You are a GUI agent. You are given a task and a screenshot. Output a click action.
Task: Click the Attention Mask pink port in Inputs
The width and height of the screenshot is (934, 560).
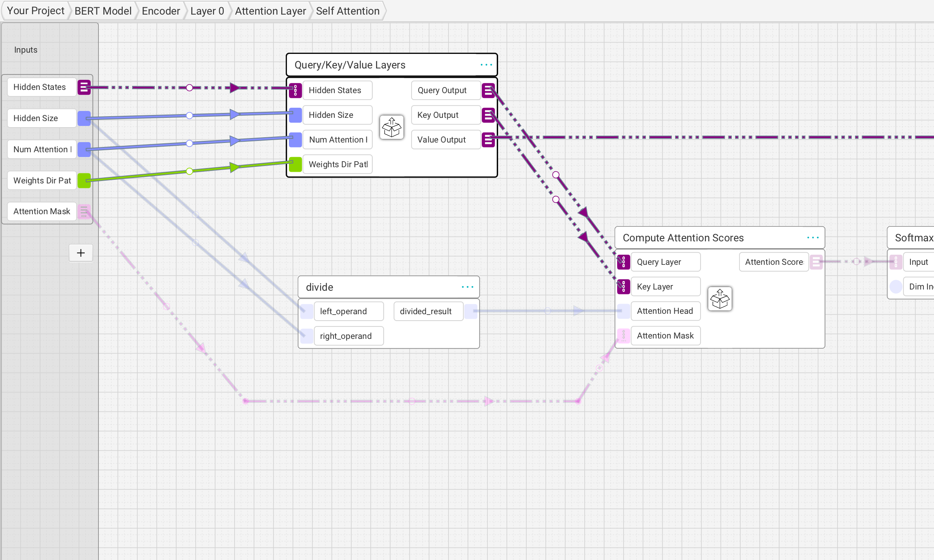(x=84, y=211)
